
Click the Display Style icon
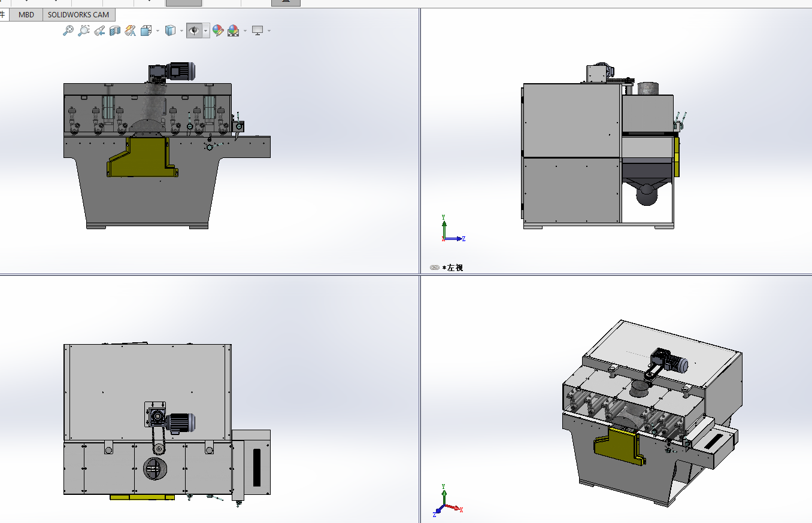[170, 31]
